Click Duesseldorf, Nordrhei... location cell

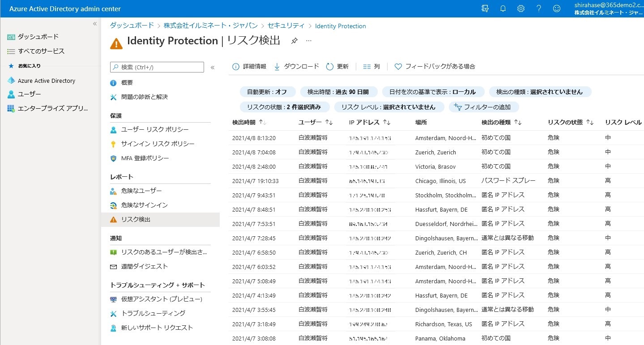coord(445,224)
